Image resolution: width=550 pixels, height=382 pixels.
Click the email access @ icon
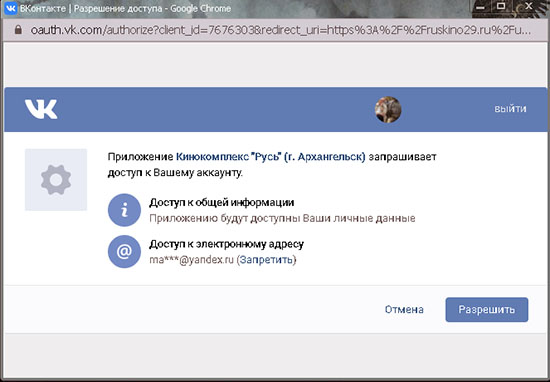coord(124,252)
